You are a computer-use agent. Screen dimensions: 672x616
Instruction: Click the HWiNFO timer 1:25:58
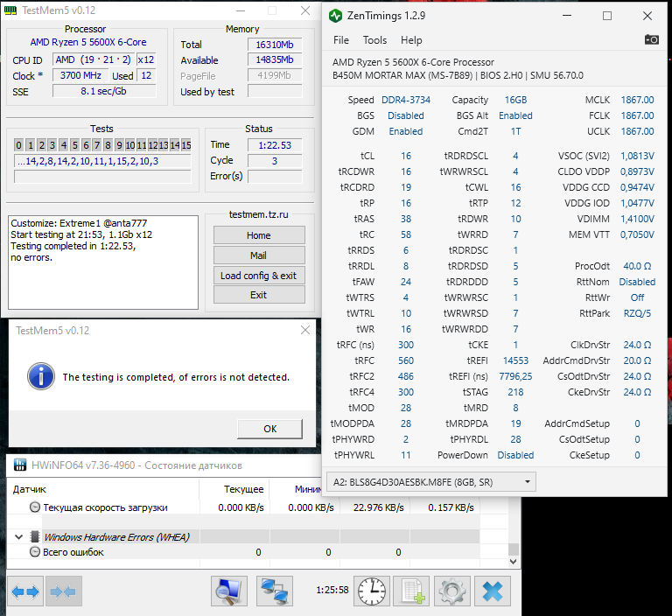click(x=332, y=590)
